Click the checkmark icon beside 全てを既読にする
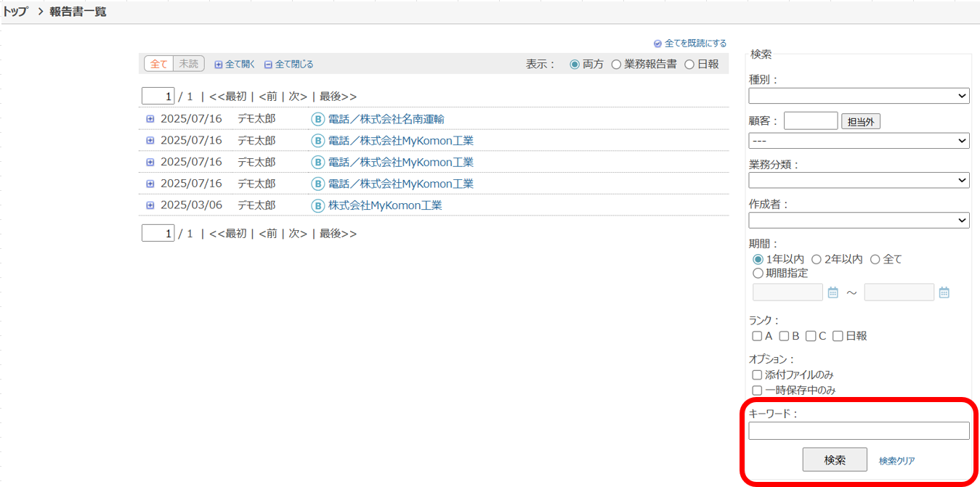980x487 pixels. [657, 44]
